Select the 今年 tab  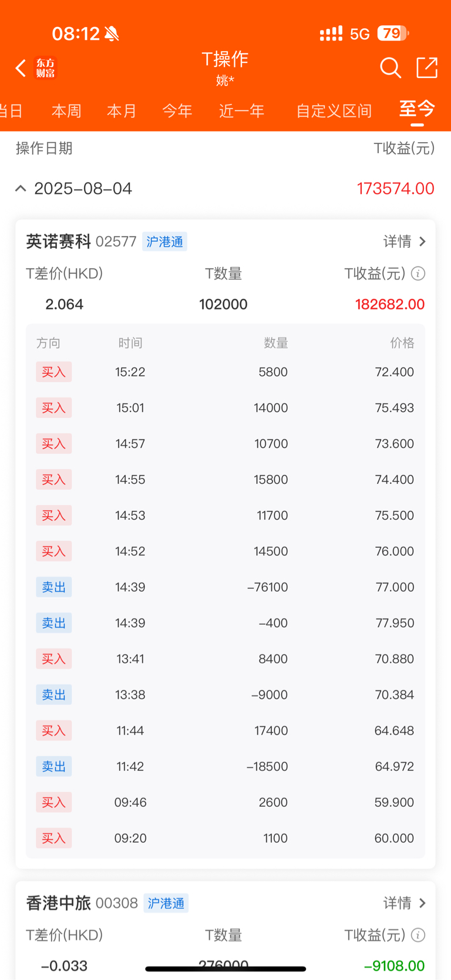click(177, 111)
